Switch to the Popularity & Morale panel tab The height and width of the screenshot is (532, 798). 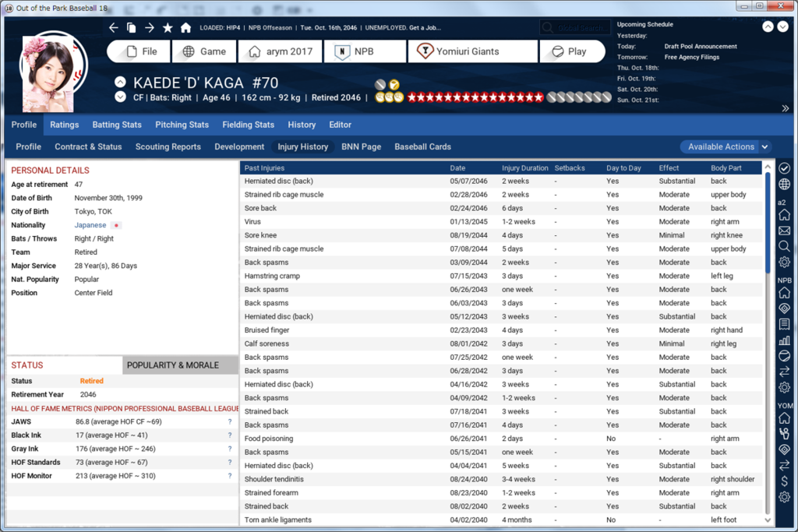[180, 365]
